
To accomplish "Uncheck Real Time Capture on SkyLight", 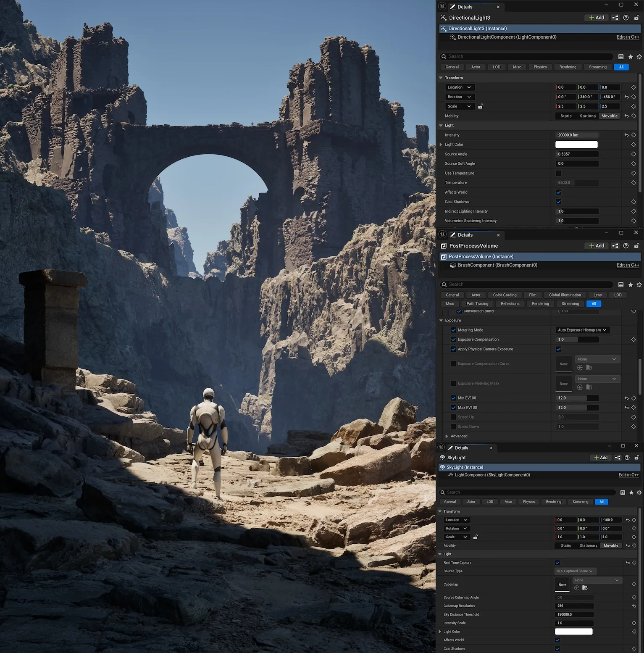I will pos(557,563).
